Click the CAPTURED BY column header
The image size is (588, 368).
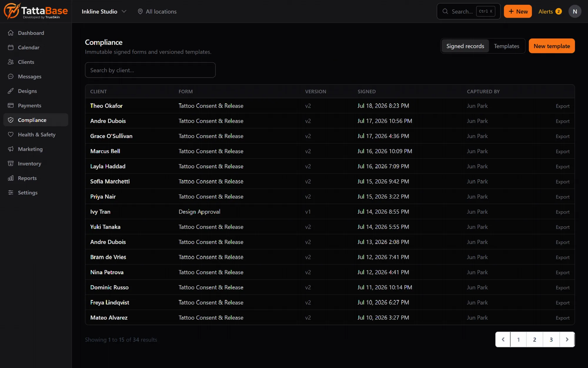click(483, 92)
